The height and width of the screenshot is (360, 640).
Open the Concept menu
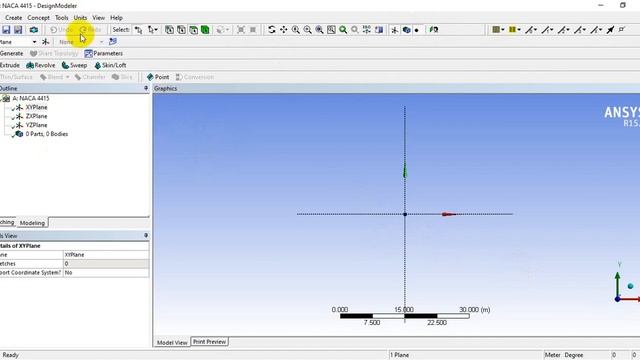pos(38,18)
